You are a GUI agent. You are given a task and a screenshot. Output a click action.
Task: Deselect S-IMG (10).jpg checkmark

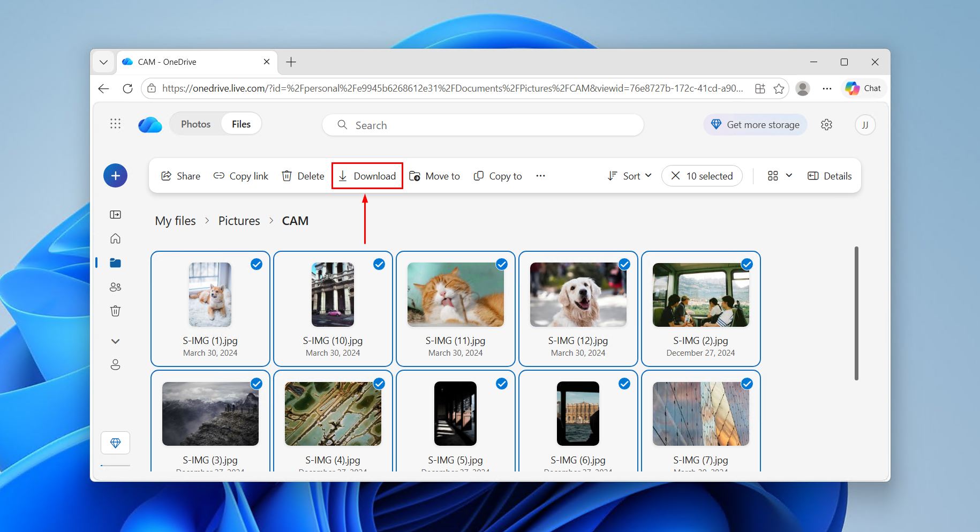[379, 264]
